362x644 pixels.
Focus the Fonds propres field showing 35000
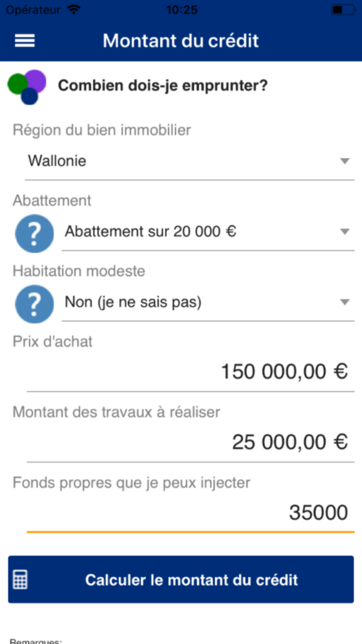190,513
